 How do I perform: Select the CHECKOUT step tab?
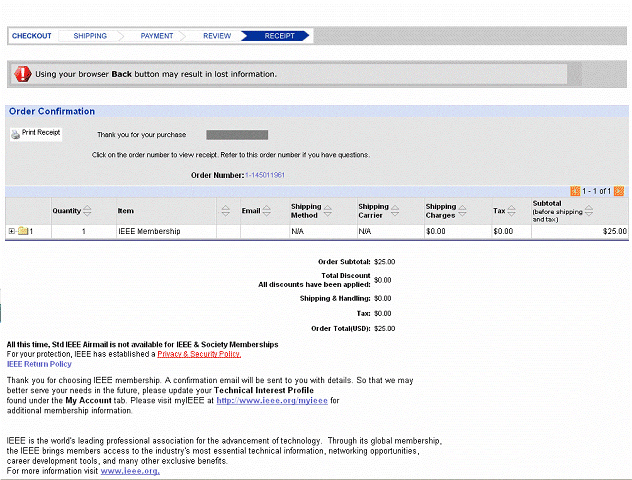[31, 36]
